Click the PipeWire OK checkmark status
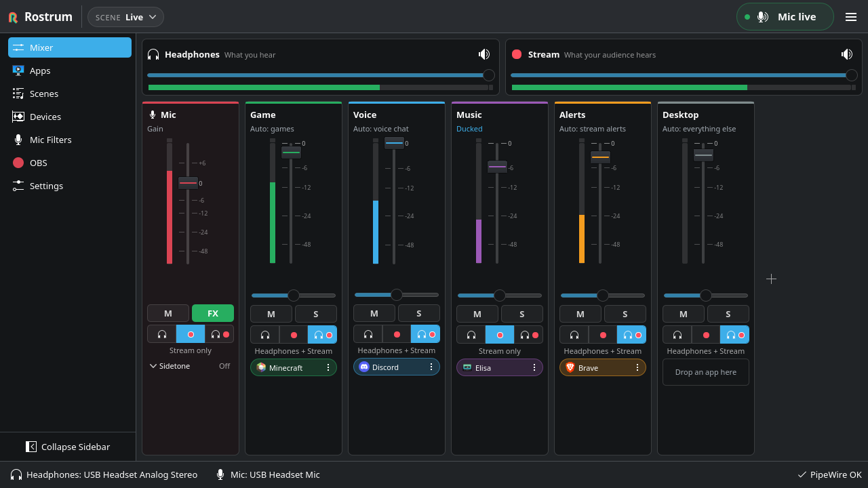Image resolution: width=868 pixels, height=488 pixels. tap(829, 474)
